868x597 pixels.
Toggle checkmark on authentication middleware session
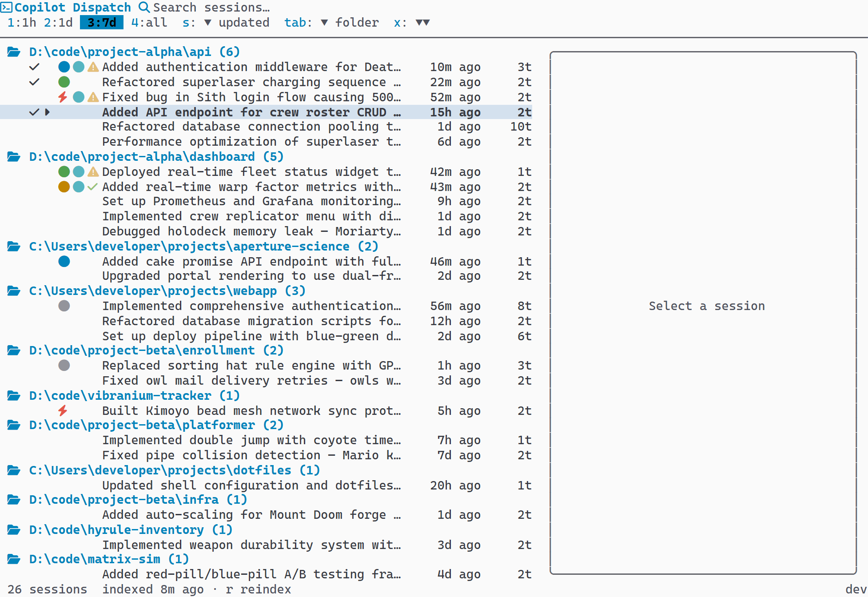point(34,67)
